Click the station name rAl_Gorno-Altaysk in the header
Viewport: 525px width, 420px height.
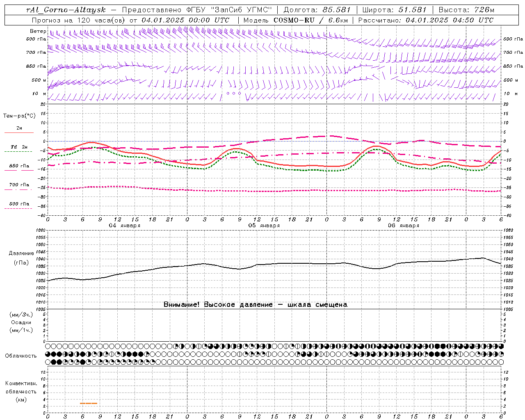tap(66, 10)
